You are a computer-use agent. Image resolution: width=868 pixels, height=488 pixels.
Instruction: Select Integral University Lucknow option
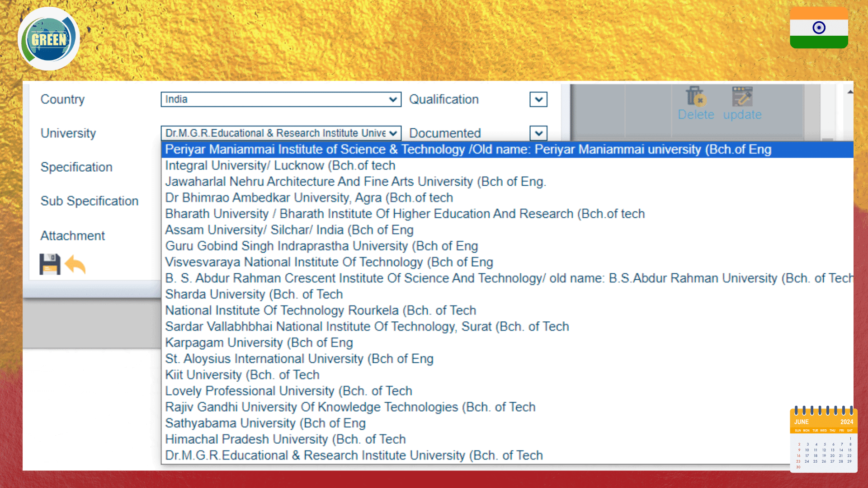[280, 166]
